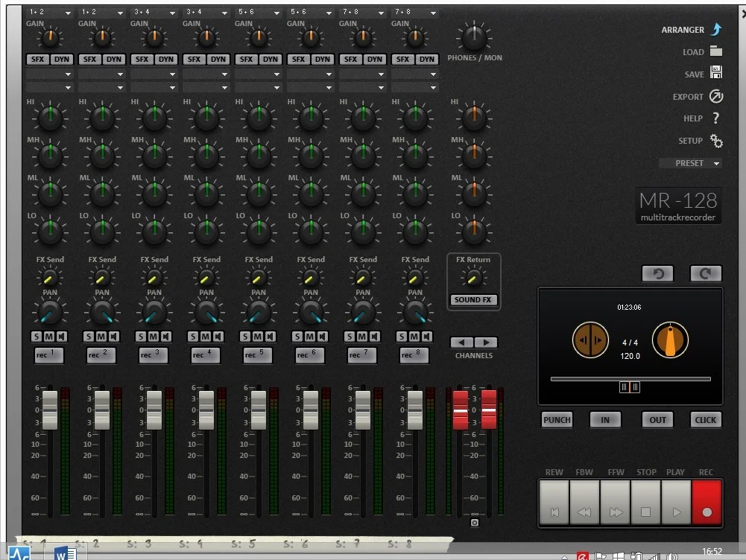Image resolution: width=746 pixels, height=560 pixels.
Task: Open SFX panel on channel 4
Action: (x=194, y=60)
